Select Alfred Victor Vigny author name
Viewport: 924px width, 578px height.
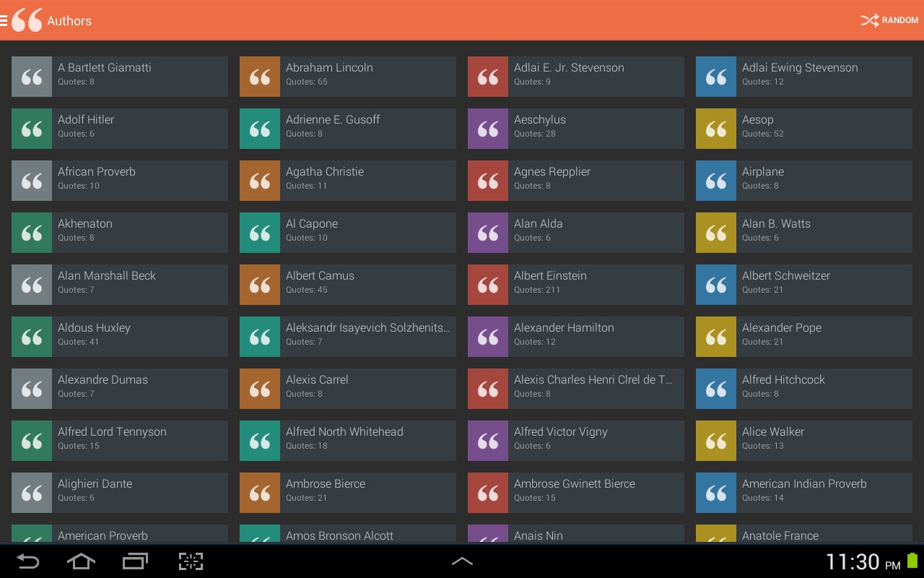[561, 431]
